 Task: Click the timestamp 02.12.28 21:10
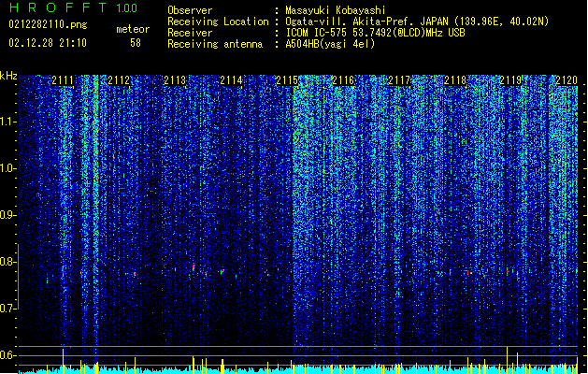(48, 43)
